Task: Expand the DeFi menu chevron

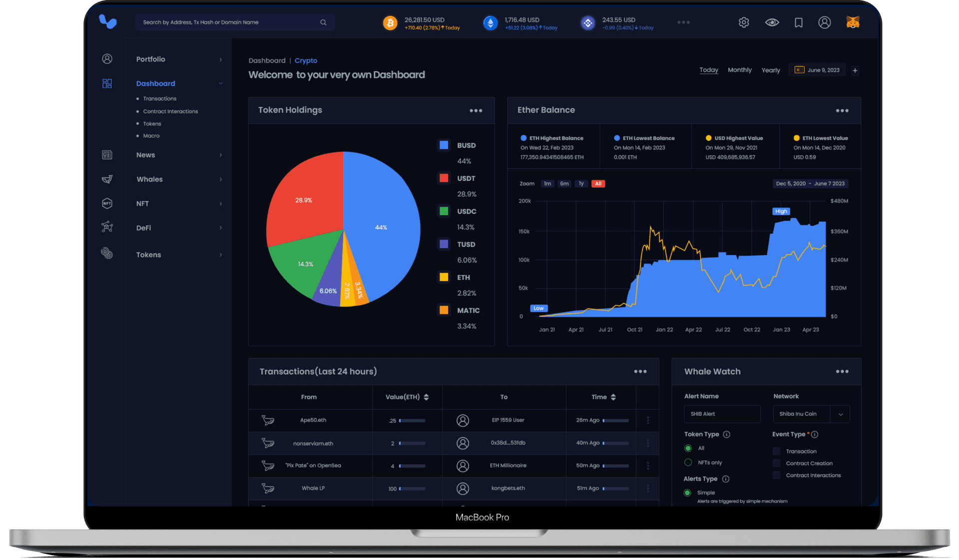Action: point(220,228)
